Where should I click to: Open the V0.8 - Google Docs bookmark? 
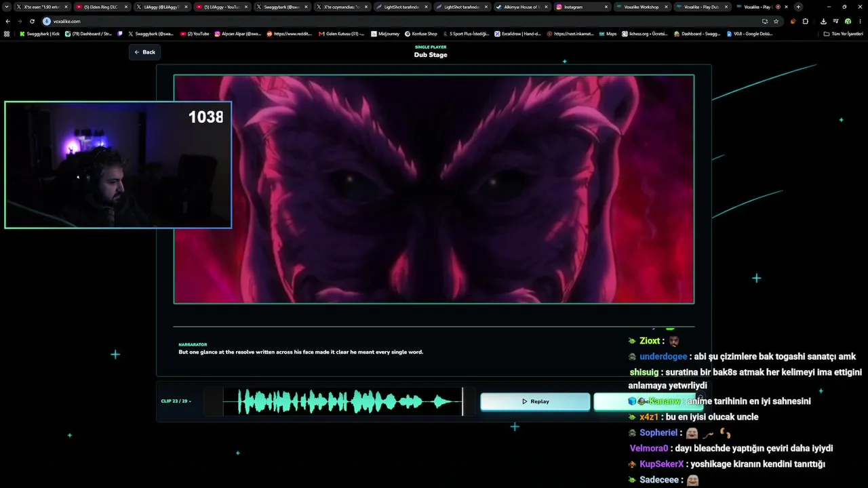coord(749,33)
